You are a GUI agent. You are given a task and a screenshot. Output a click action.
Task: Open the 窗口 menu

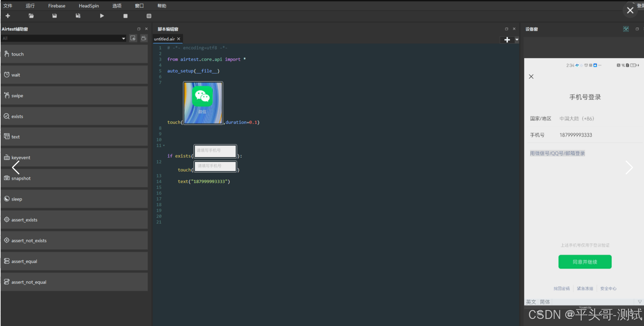pos(139,6)
